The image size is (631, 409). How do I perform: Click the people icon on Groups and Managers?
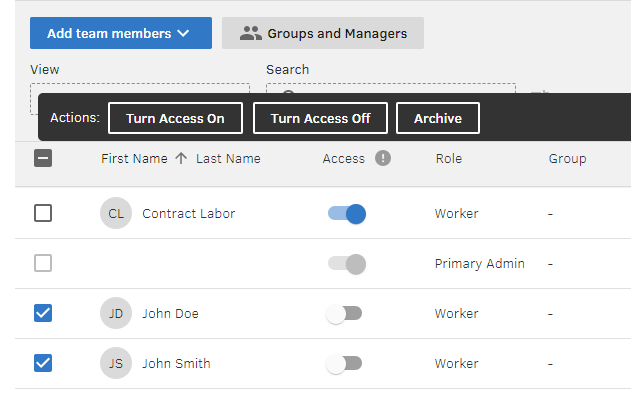[250, 33]
